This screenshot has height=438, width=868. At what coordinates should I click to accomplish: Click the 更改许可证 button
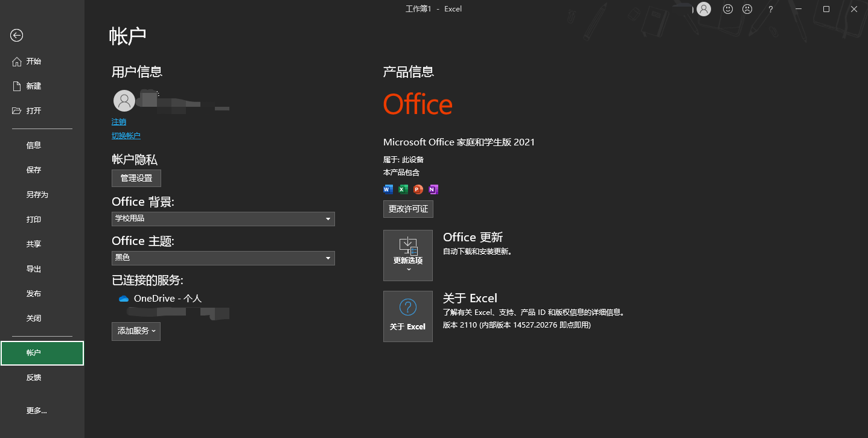pos(408,209)
